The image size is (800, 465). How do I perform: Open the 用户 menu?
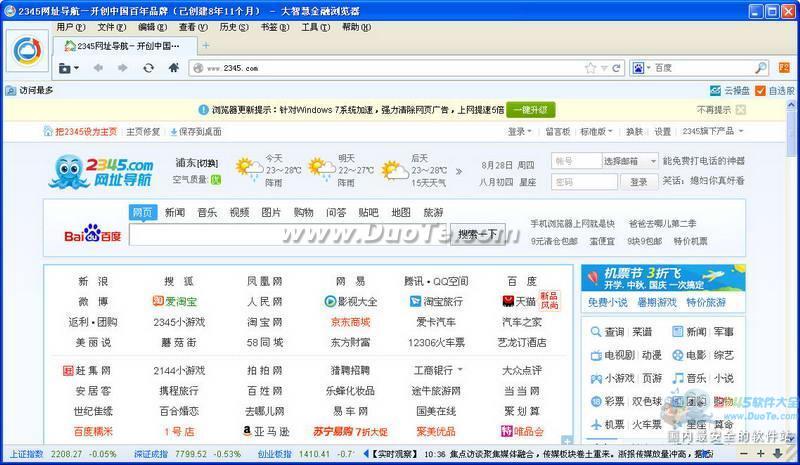click(x=71, y=27)
